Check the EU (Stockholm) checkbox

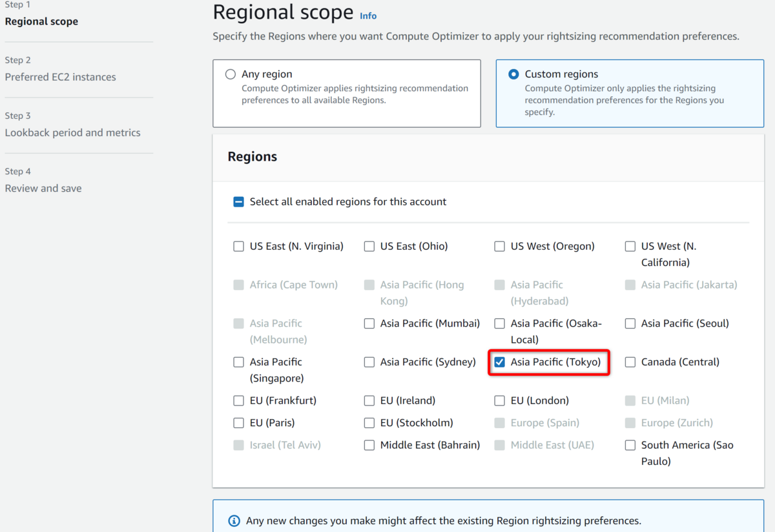(x=369, y=423)
